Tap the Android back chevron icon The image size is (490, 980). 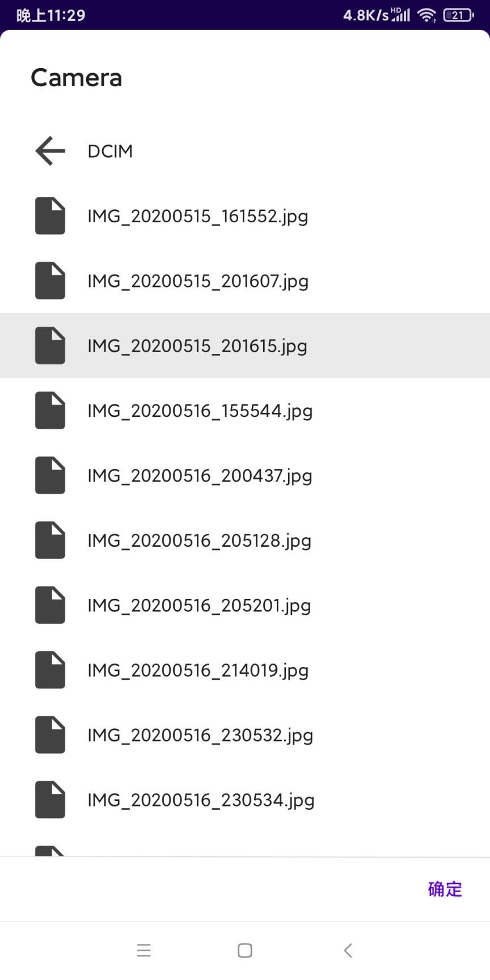[348, 950]
